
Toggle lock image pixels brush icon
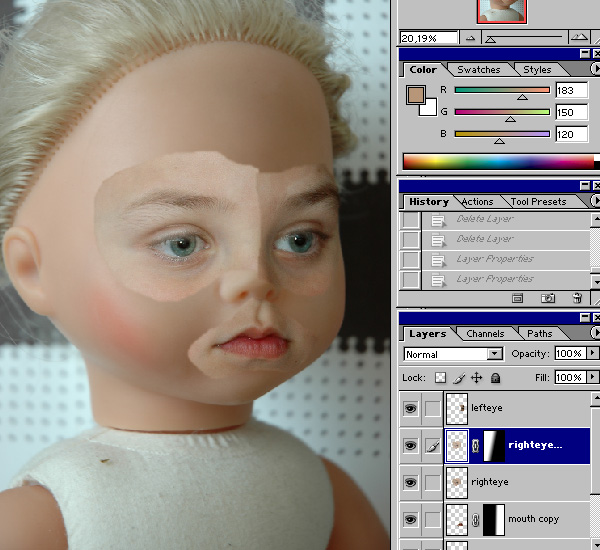click(459, 378)
